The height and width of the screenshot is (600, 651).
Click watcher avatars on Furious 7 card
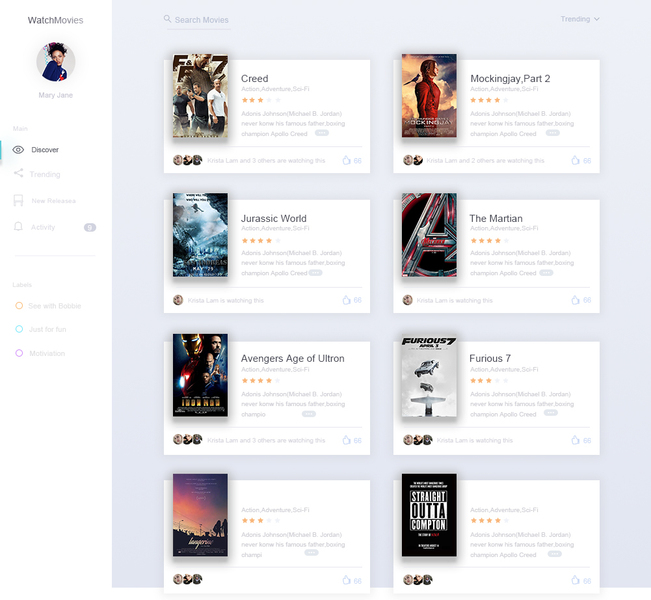(418, 440)
